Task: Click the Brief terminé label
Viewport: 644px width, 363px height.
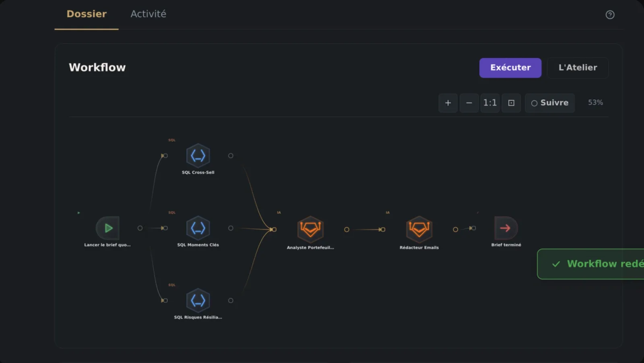Action: click(x=506, y=245)
